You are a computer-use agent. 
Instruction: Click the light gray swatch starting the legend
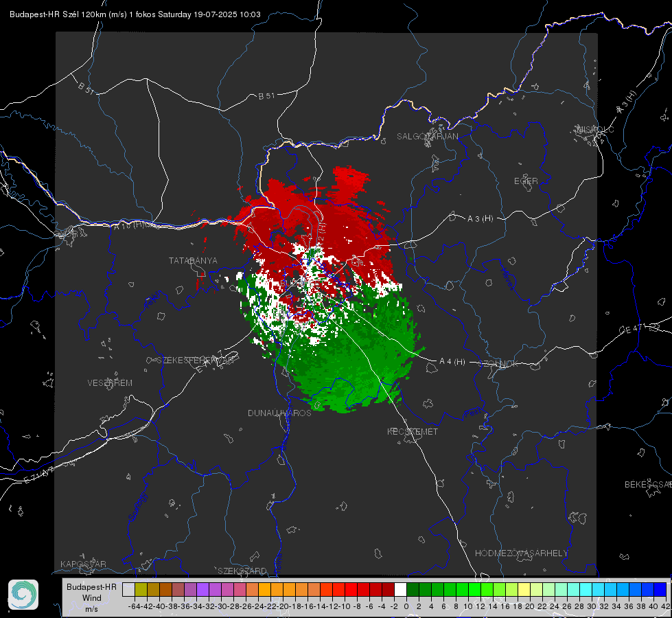pos(128,589)
